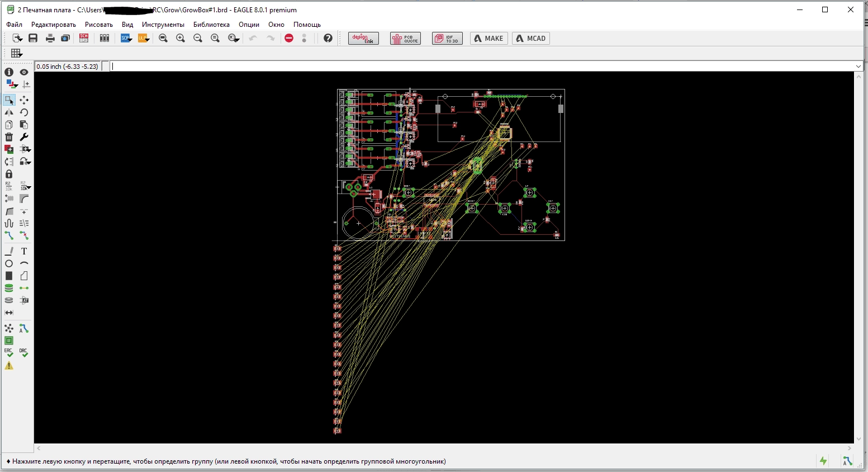Screen dimensions: 868x472
Task: Open the Zoom select dropdown
Action: click(x=234, y=38)
